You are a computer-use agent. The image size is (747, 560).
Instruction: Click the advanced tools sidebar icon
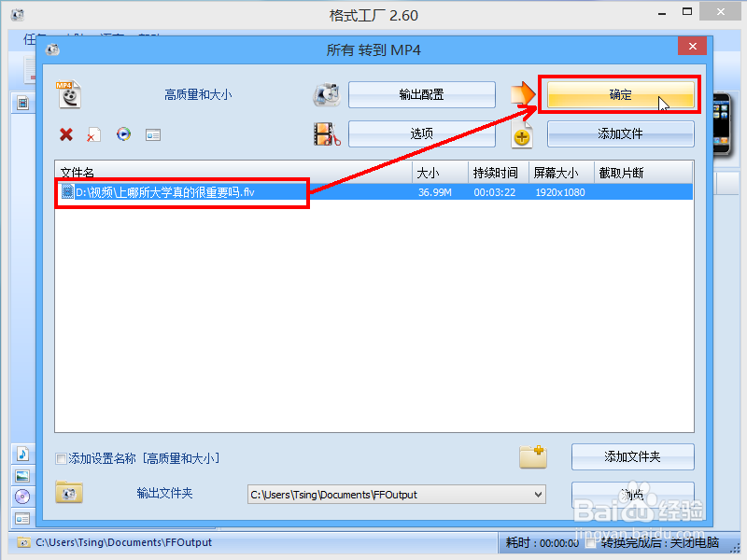tap(22, 518)
